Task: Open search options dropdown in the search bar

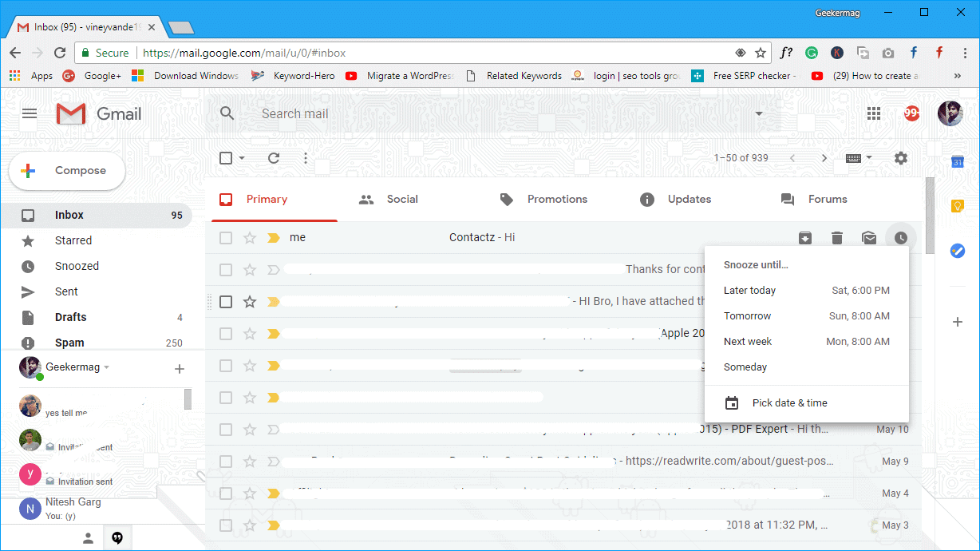Action: click(x=758, y=113)
